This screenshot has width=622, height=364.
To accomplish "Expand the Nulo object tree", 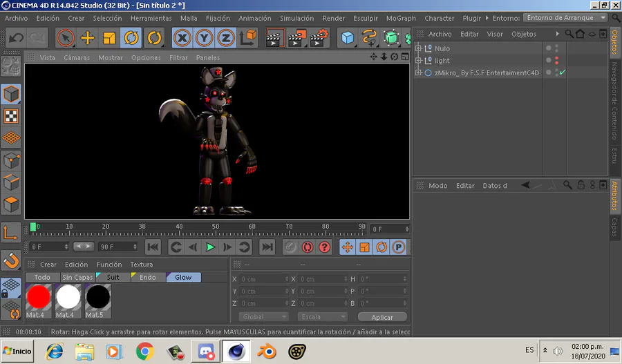I will click(x=418, y=48).
